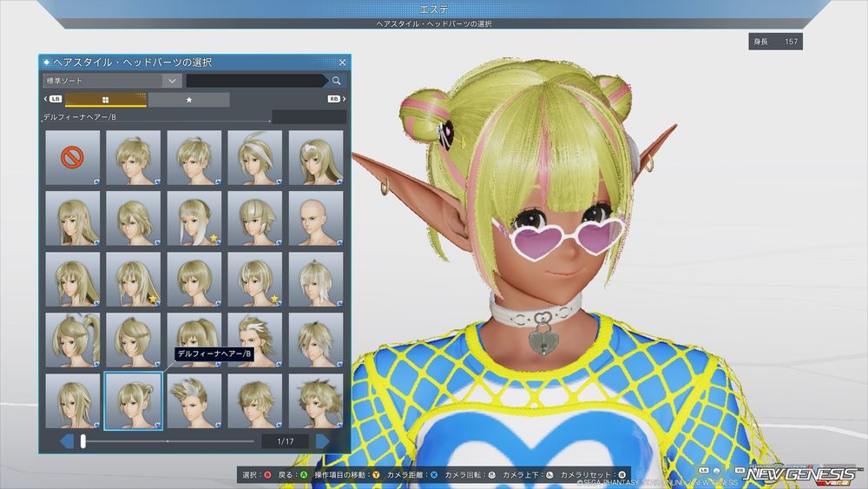The image size is (868, 489).
Task: Click the カメラ上下 hint
Action: (x=528, y=474)
